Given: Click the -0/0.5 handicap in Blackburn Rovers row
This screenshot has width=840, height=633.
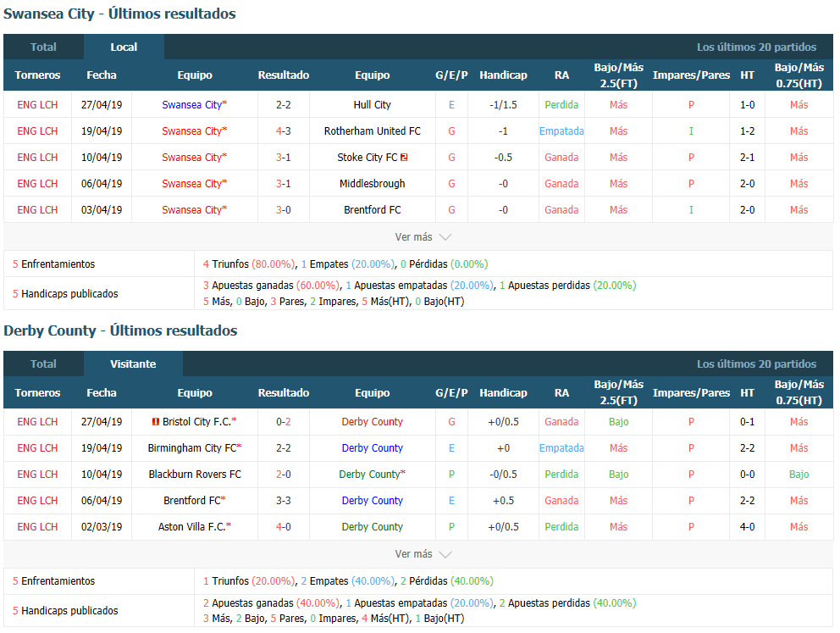Looking at the screenshot, I should pos(503,475).
